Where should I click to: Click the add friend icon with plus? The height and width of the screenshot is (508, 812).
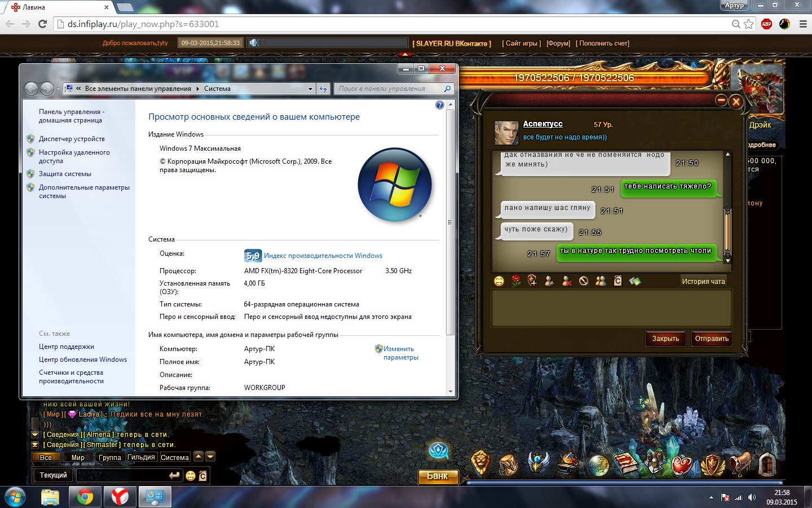coord(549,281)
